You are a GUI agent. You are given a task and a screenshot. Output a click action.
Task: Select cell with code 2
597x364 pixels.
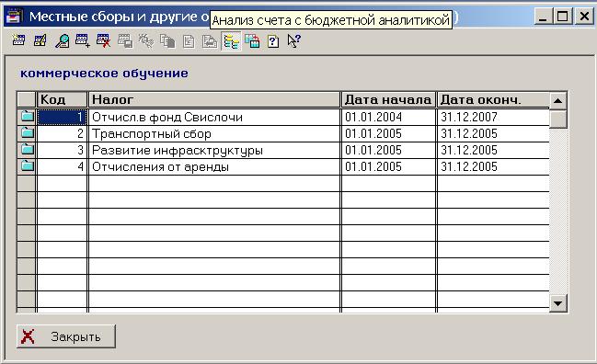click(x=62, y=134)
